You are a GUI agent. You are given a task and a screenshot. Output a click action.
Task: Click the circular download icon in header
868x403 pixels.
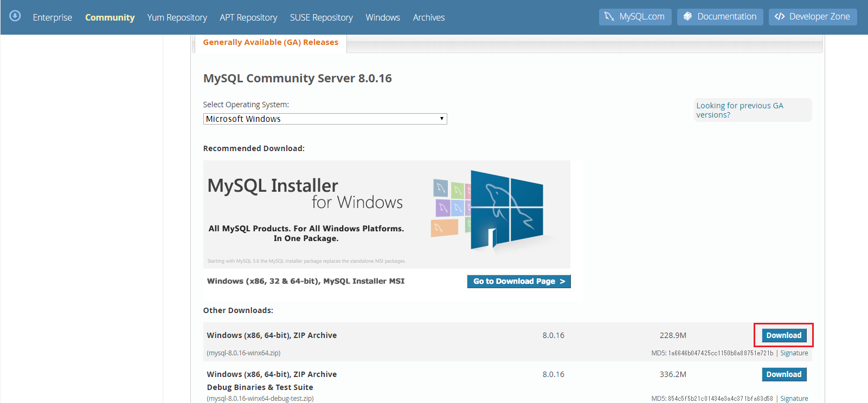(x=15, y=16)
